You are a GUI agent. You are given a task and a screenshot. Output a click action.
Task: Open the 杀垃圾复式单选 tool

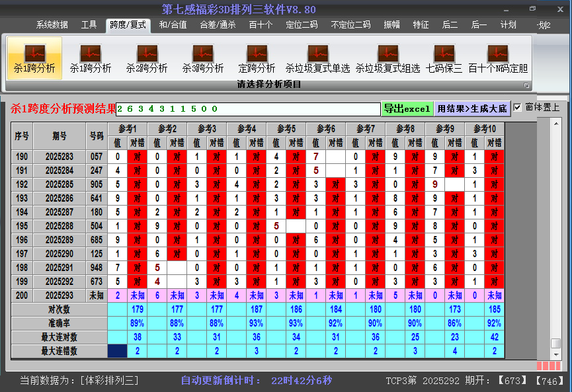pos(317,58)
